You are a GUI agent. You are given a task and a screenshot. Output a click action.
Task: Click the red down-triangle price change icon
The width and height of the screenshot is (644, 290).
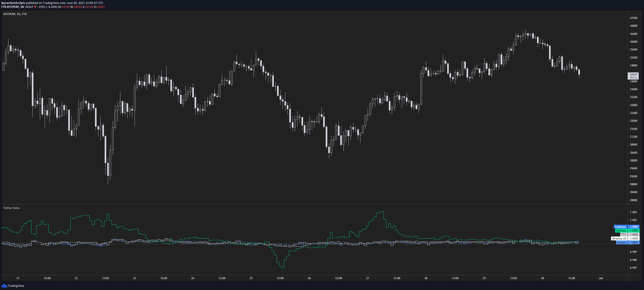(x=35, y=7)
